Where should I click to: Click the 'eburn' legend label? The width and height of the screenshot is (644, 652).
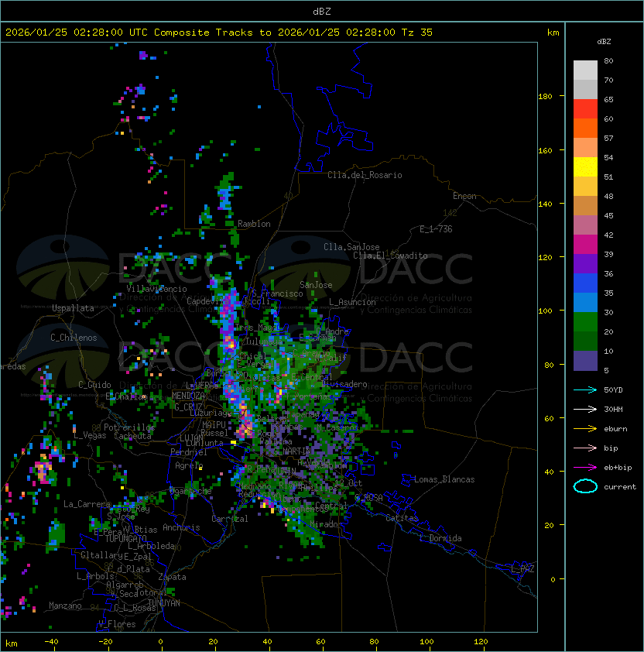pyautogui.click(x=615, y=429)
